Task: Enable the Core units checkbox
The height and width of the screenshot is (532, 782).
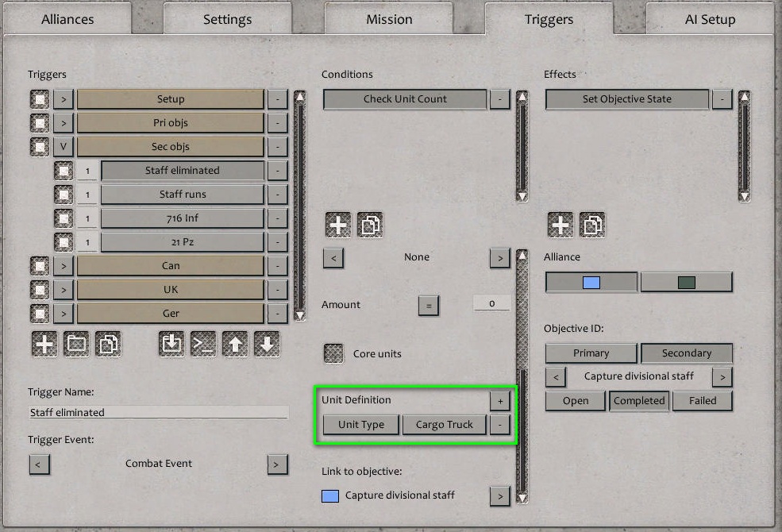Action: pyautogui.click(x=333, y=353)
